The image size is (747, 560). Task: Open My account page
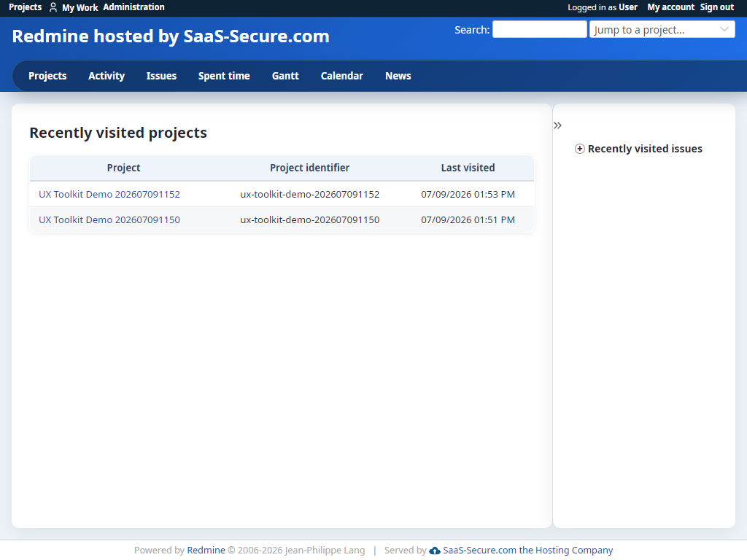point(671,7)
